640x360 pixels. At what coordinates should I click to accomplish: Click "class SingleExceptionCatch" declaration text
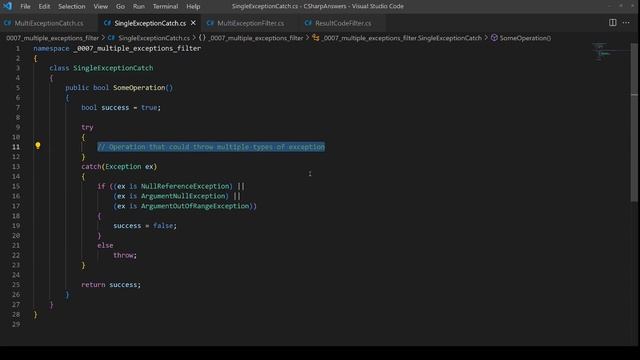point(101,68)
